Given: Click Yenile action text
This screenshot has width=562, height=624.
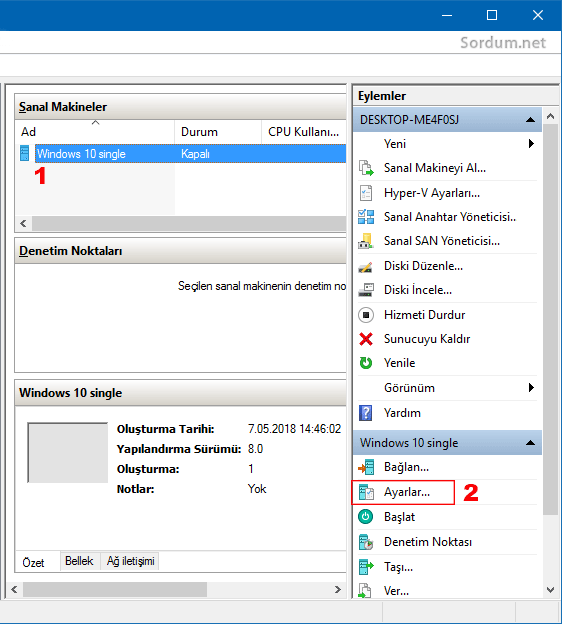Looking at the screenshot, I should (x=399, y=363).
